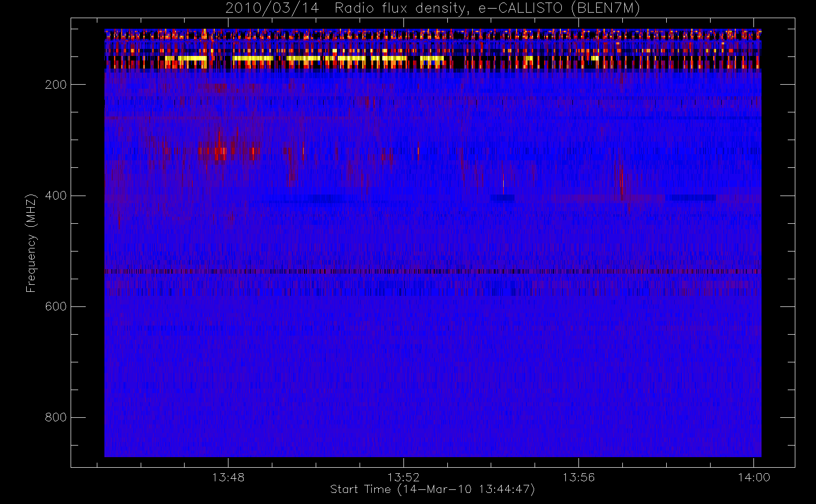Screen dimensions: 816x504
Task: Click the 800 frequency tick label
Action: pos(56,417)
